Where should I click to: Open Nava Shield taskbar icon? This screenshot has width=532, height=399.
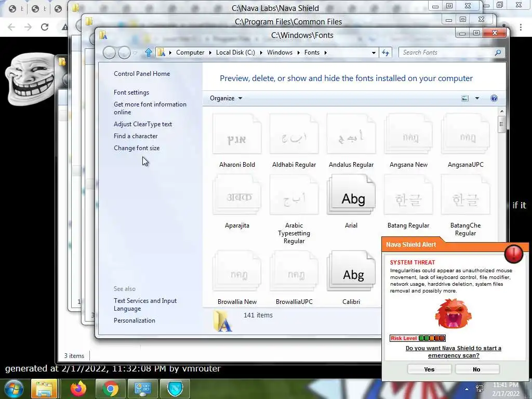click(175, 389)
